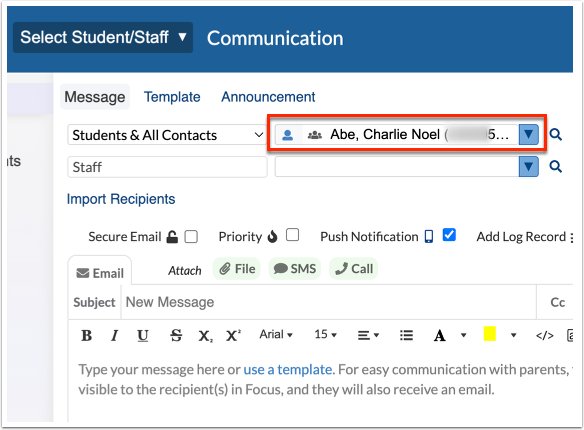Open the source code view icon
The width and height of the screenshot is (584, 430).
pos(545,335)
